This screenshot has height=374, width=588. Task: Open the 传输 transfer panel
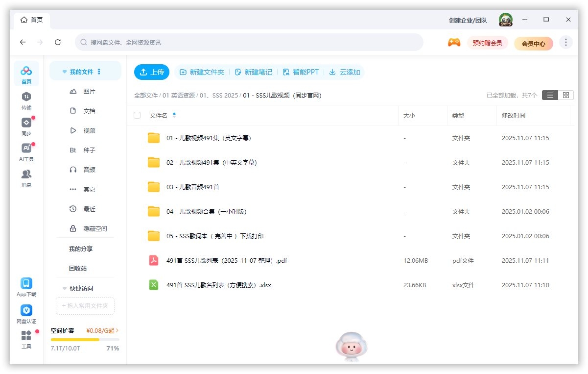26,99
